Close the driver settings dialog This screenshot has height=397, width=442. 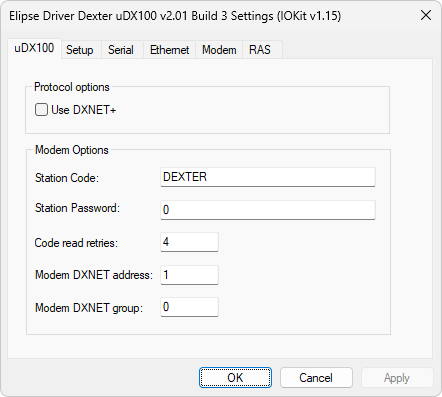[x=426, y=15]
